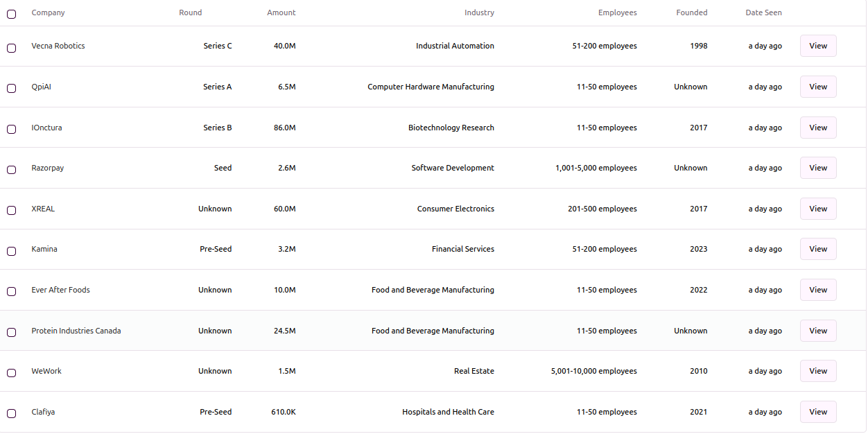Viewport: 868px width, 434px height.
Task: Check the Kamina row checkbox
Action: [x=11, y=251]
